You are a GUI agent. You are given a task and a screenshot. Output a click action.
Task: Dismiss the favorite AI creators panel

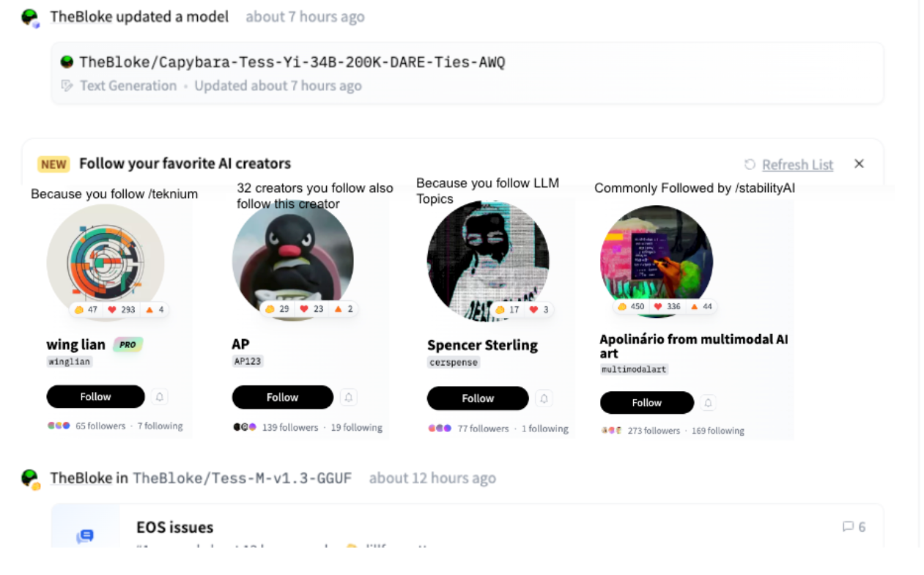click(x=859, y=163)
